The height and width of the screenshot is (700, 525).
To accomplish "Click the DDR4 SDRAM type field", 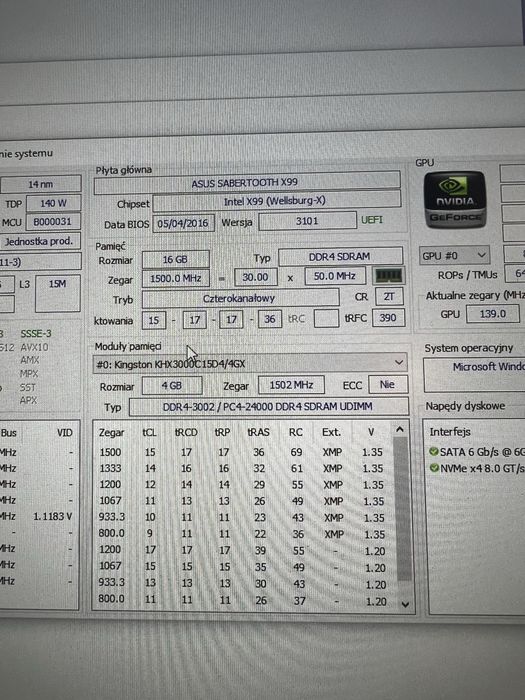I will (340, 257).
